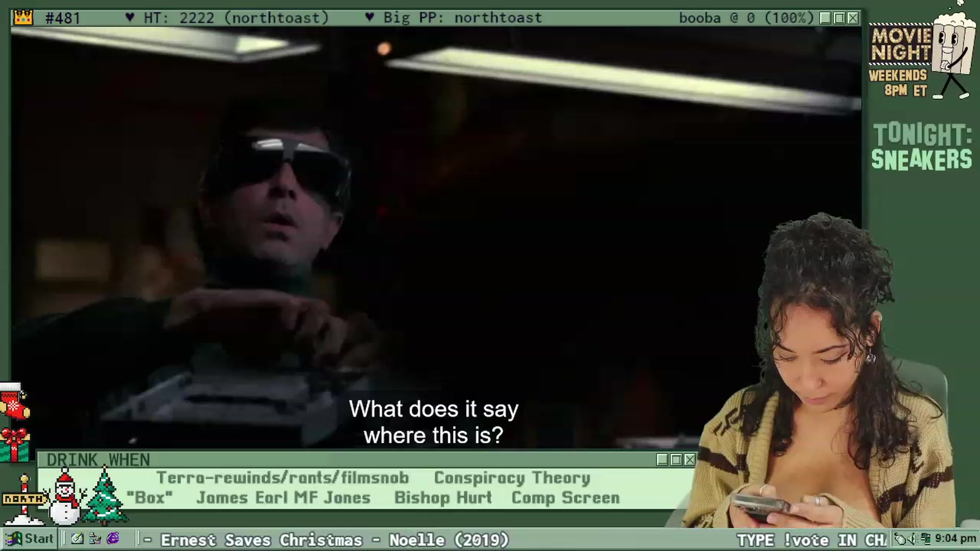The width and height of the screenshot is (980, 551).
Task: Click the gift box desktop icon
Action: coord(14,444)
